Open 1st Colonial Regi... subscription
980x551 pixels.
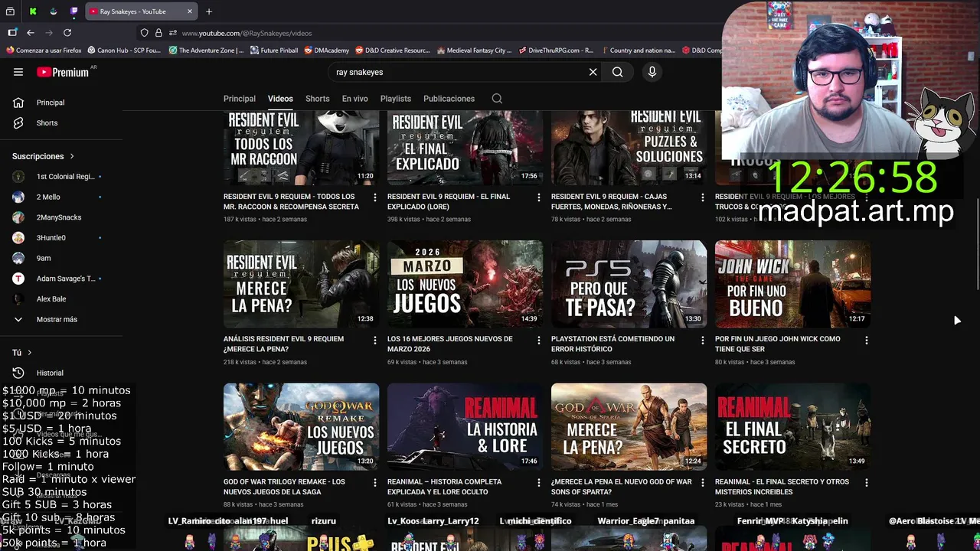click(x=61, y=177)
